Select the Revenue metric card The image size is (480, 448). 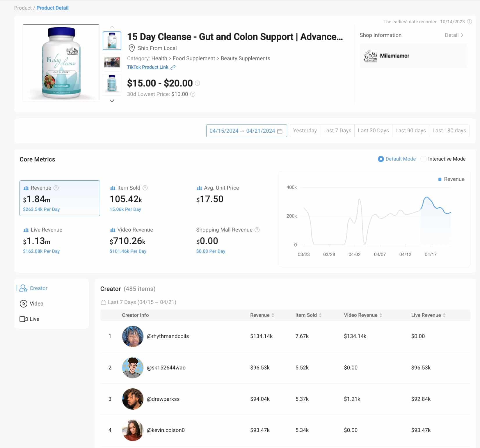(x=60, y=198)
